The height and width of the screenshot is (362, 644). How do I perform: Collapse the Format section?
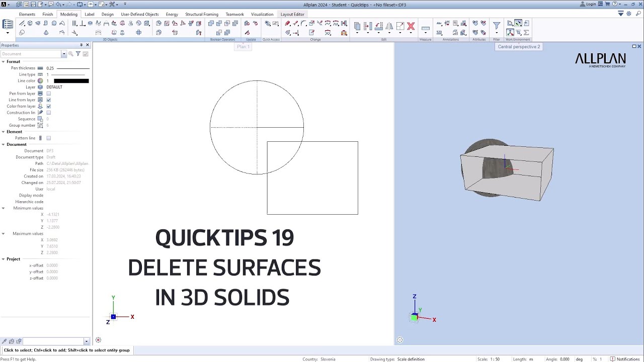click(3, 62)
